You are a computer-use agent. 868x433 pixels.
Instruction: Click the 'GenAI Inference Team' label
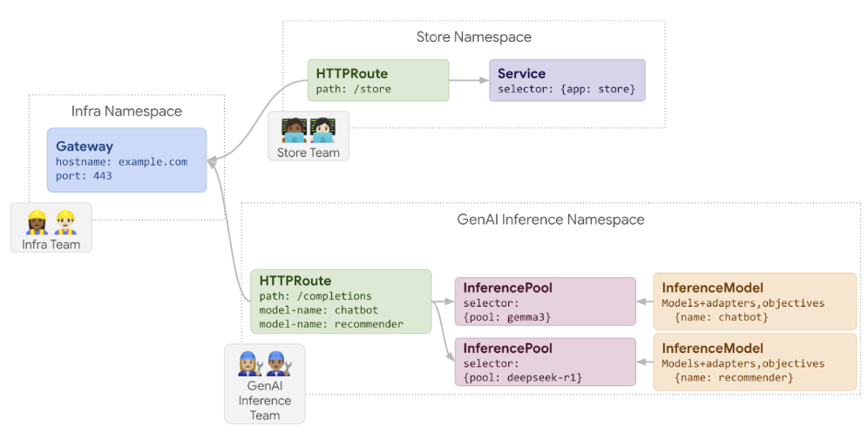coord(265,401)
